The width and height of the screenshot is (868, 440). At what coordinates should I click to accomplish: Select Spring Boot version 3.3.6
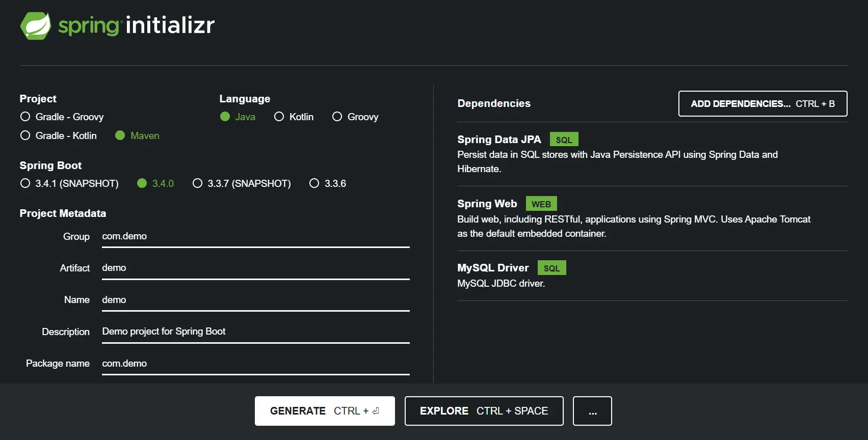pyautogui.click(x=328, y=183)
